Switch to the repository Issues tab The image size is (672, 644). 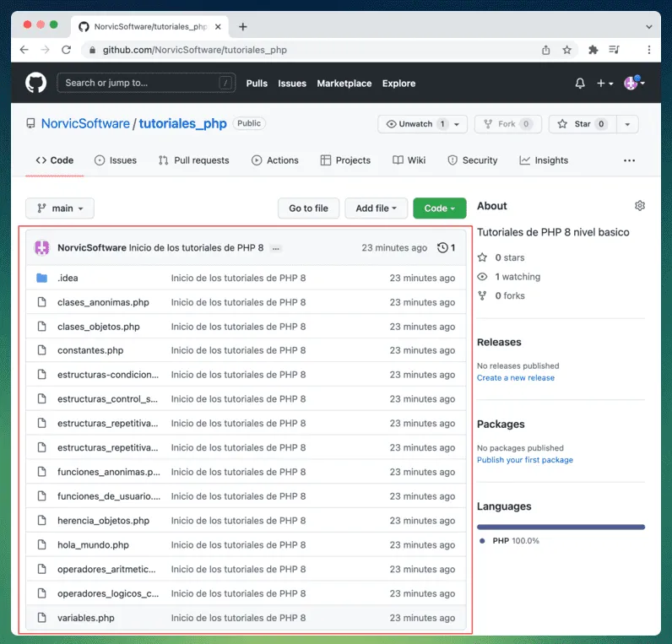pos(116,160)
